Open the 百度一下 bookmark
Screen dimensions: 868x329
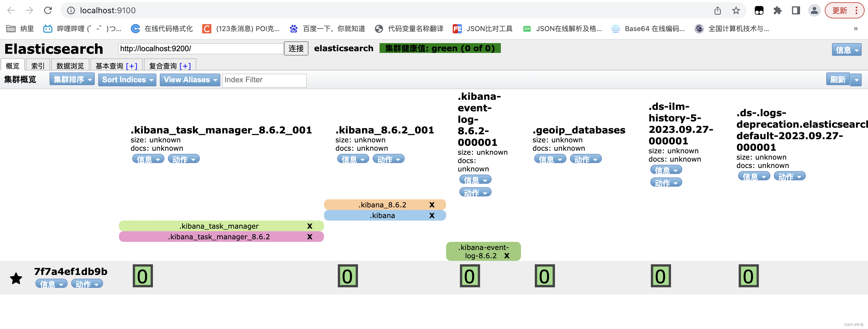[x=327, y=28]
